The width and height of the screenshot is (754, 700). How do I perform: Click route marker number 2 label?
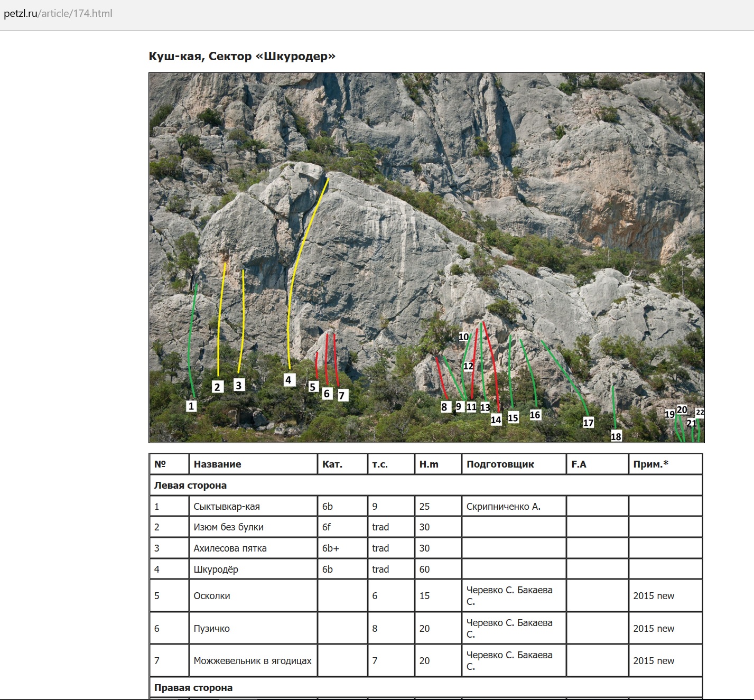click(x=217, y=387)
